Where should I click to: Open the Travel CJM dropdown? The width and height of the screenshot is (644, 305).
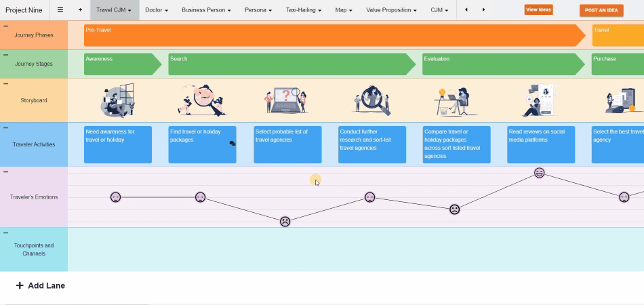pos(114,10)
